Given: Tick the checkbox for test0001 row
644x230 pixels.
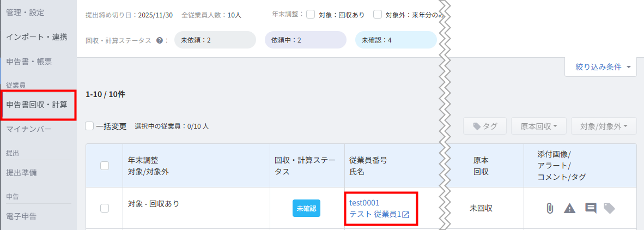Looking at the screenshot, I should pos(105,208).
